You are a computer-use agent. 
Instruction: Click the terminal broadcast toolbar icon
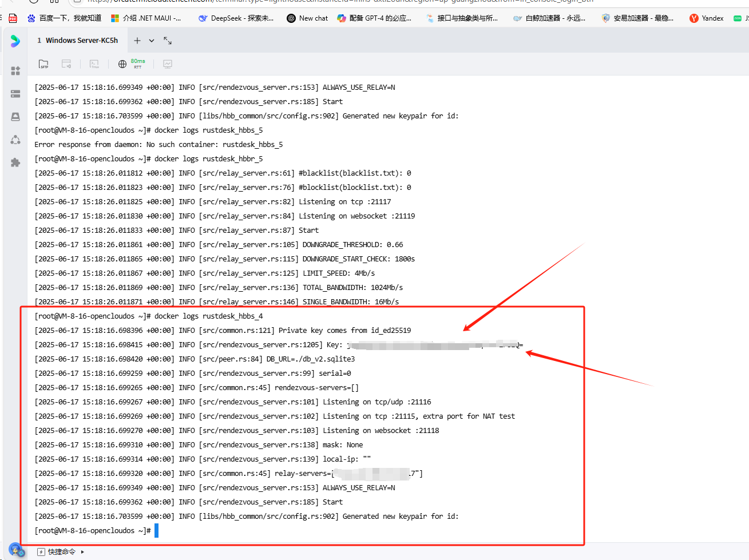[x=66, y=64]
